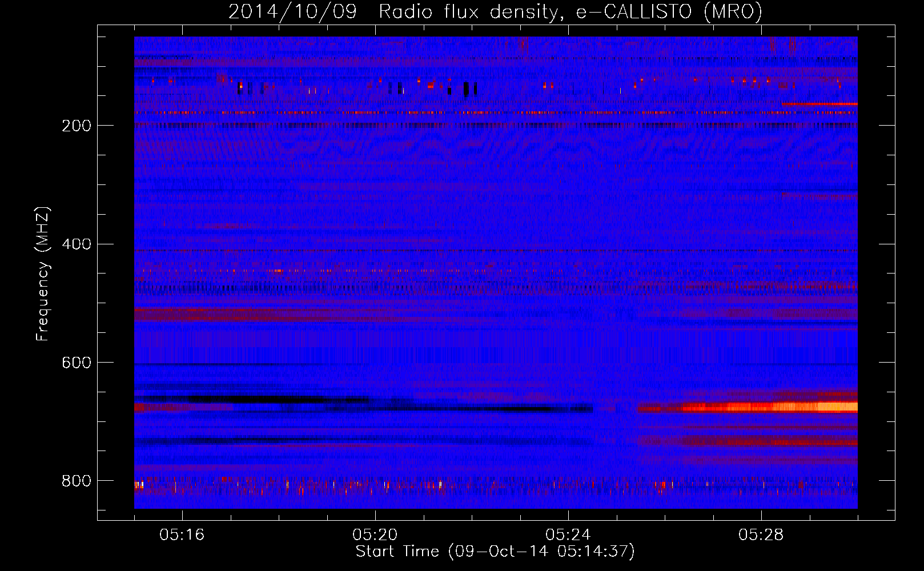Click the 05:24 time tick label
The image size is (924, 571).
click(568, 535)
